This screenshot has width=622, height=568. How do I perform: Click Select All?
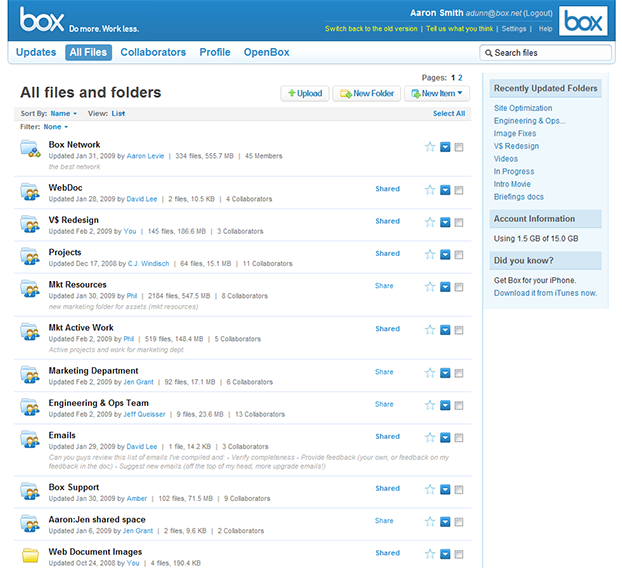(x=449, y=113)
